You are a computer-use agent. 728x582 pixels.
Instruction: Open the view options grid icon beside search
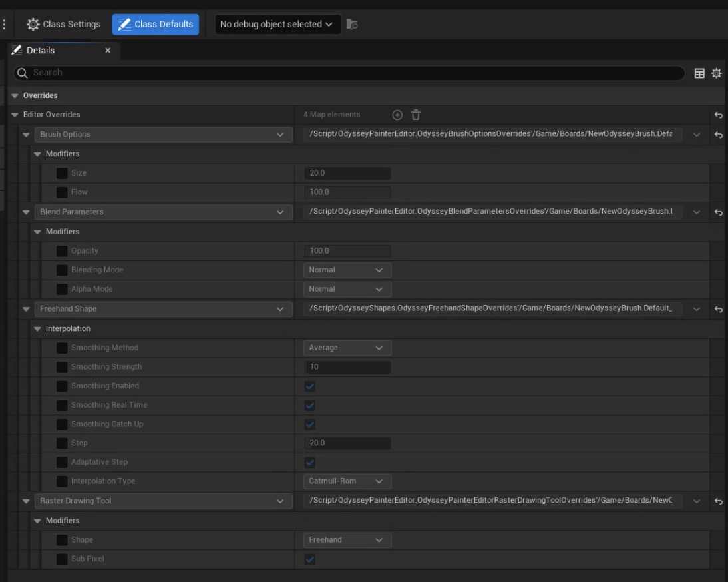pos(699,73)
